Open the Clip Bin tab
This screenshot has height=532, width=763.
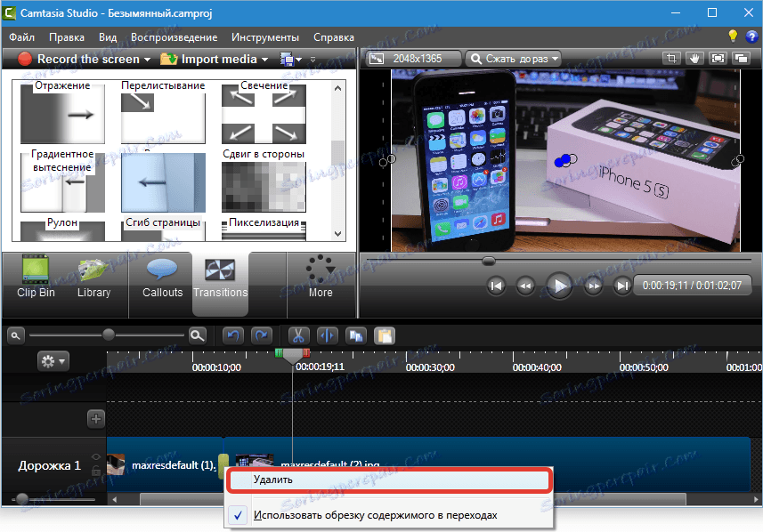[36, 276]
